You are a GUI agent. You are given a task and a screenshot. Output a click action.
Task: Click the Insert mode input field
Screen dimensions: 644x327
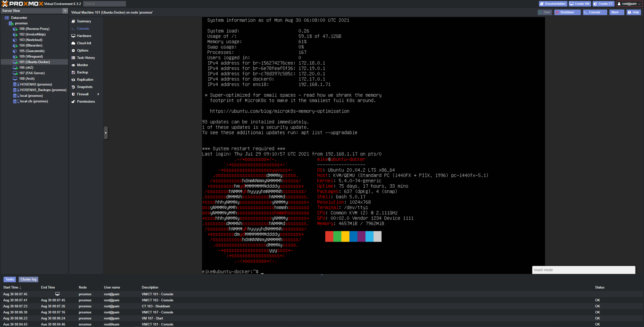pyautogui.click(x=584, y=270)
